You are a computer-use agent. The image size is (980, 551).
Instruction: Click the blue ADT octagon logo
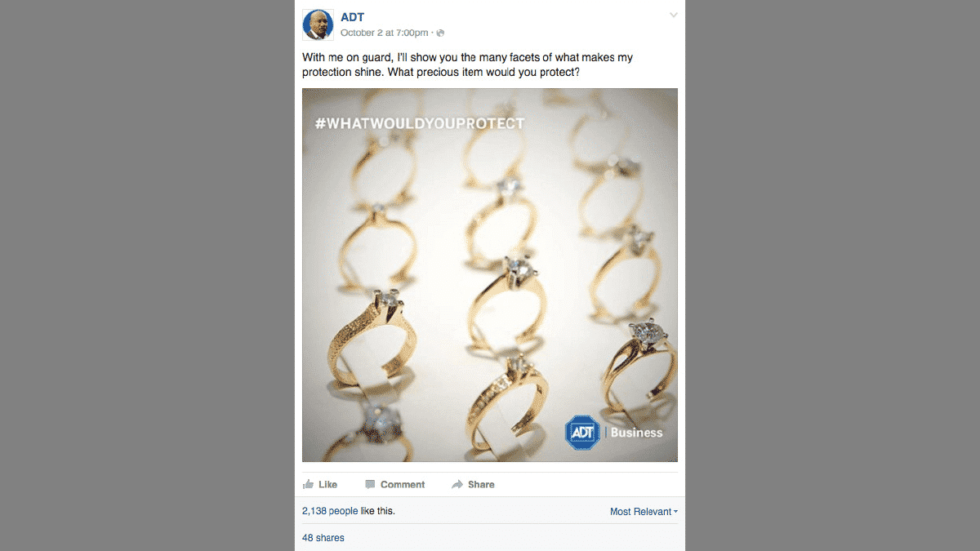(x=581, y=432)
